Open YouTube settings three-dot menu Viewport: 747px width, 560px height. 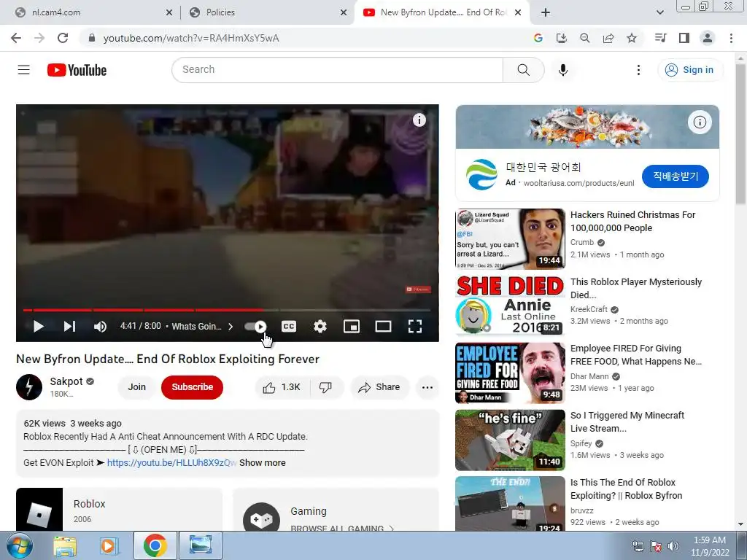coord(638,70)
